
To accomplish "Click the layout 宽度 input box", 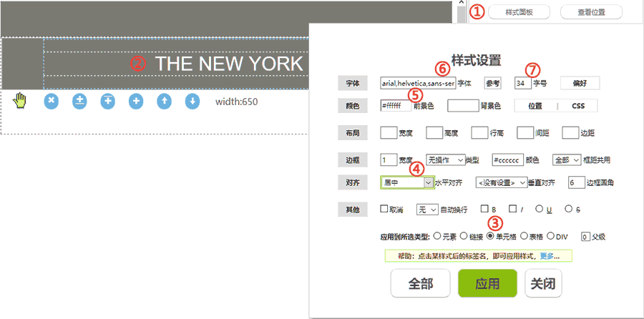I will pyautogui.click(x=389, y=133).
